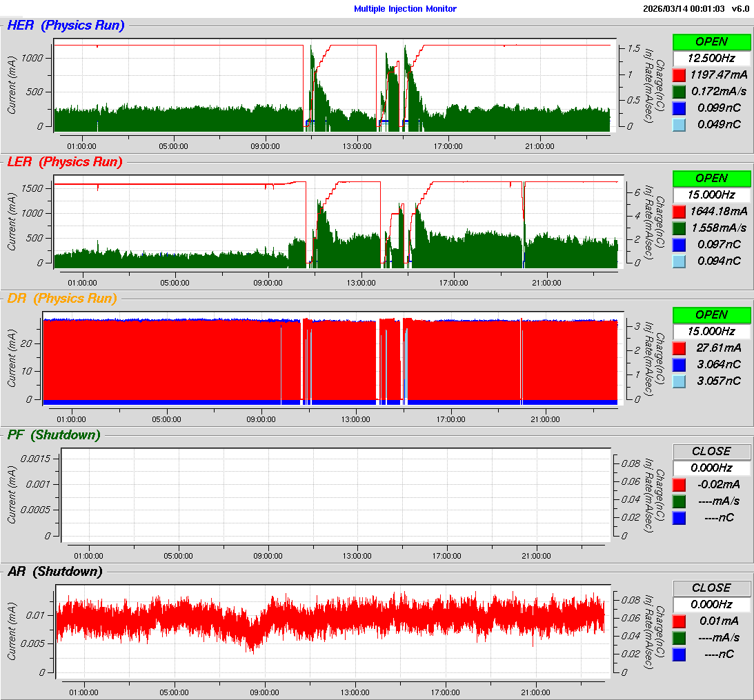Select the LER 15.000Hz frequency field
Screen dimensions: 754x700
click(x=711, y=195)
